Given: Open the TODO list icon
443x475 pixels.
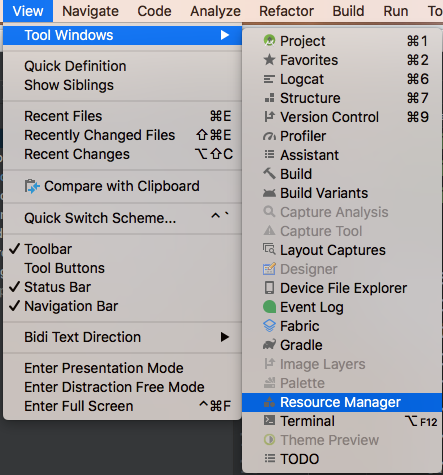Looking at the screenshot, I should click(x=269, y=458).
